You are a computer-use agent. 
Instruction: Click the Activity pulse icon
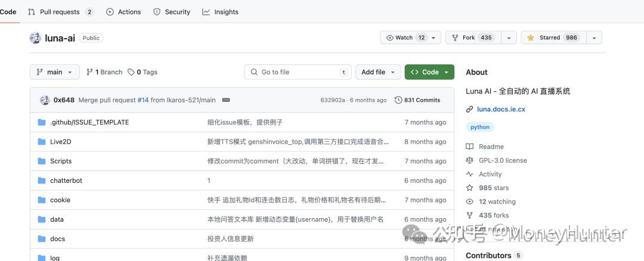[x=470, y=174]
